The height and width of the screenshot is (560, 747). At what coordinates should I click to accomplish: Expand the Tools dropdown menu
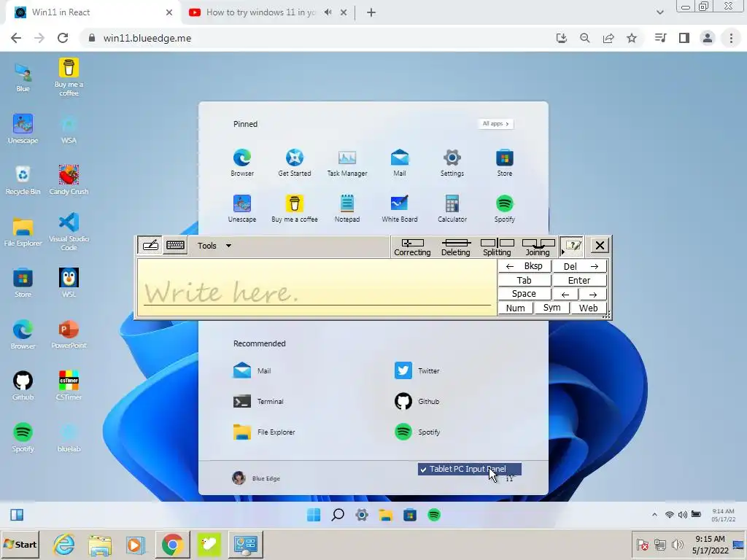pos(214,246)
